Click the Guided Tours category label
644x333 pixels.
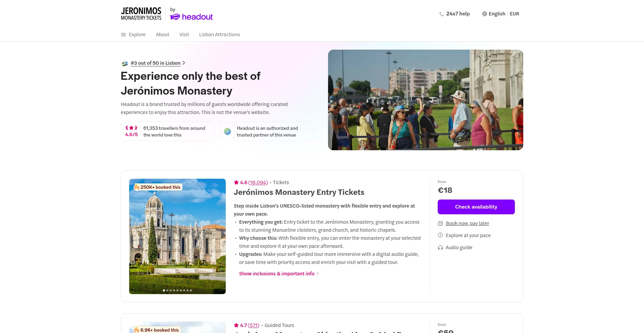pos(279,325)
